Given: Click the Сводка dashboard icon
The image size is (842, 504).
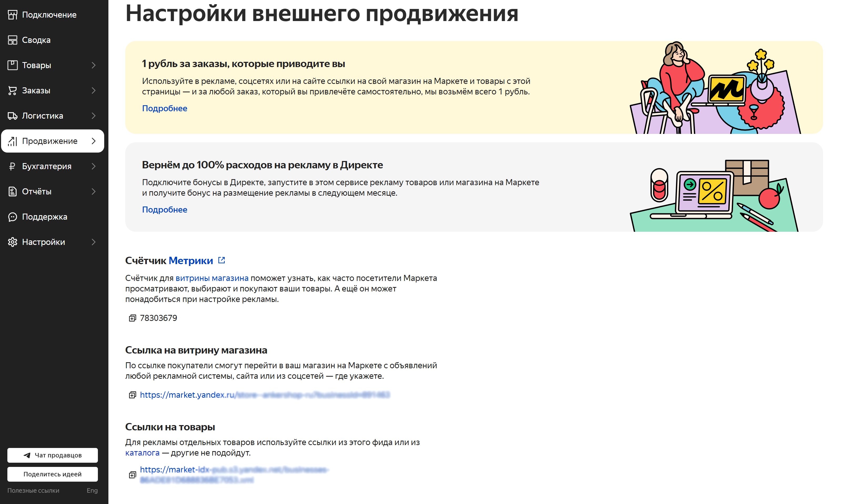Looking at the screenshot, I should 13,40.
